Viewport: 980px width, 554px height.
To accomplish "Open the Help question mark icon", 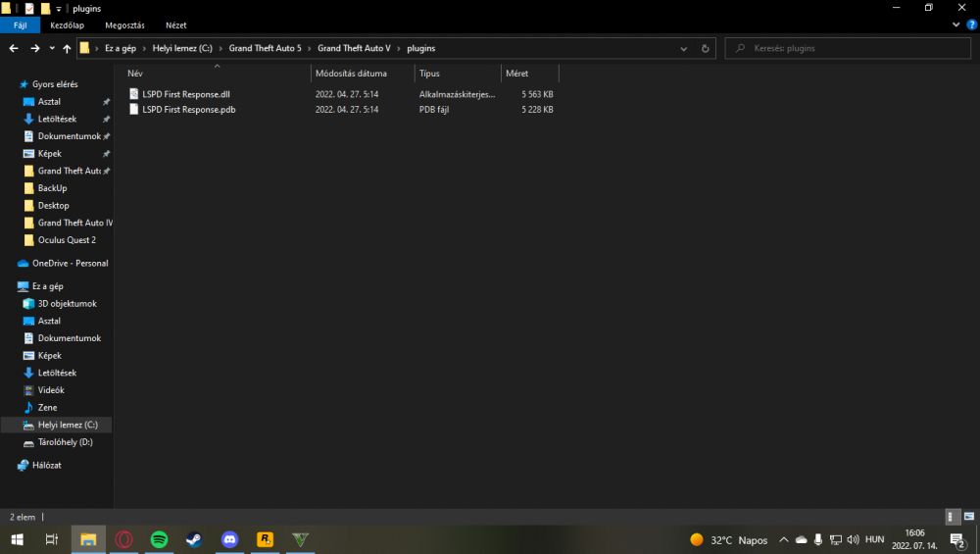I will 971,25.
